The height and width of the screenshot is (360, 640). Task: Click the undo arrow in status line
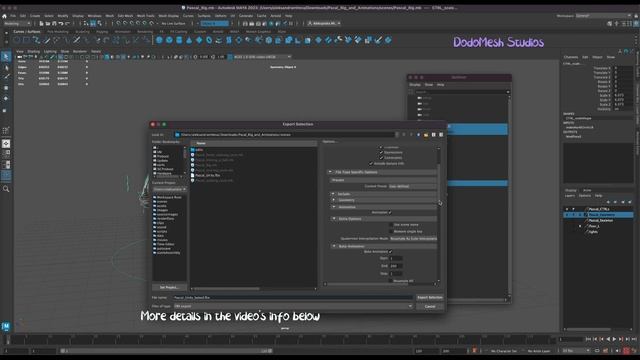(x=61, y=24)
